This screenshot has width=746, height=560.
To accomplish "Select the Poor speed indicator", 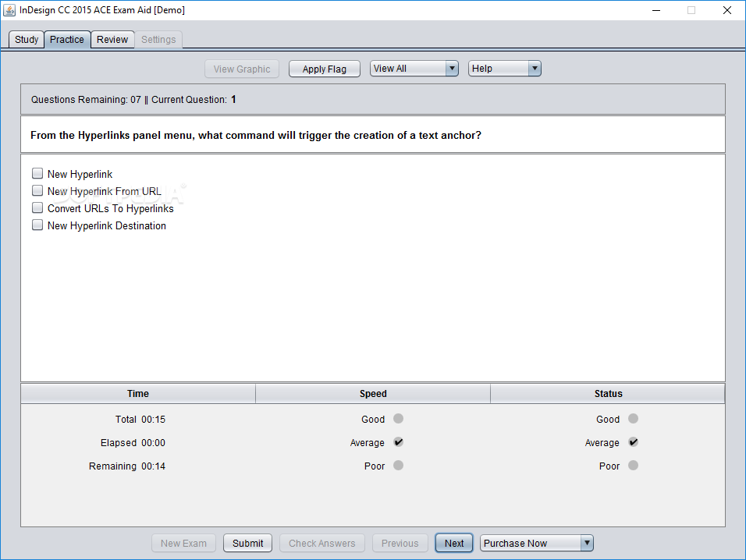I will 398,466.
